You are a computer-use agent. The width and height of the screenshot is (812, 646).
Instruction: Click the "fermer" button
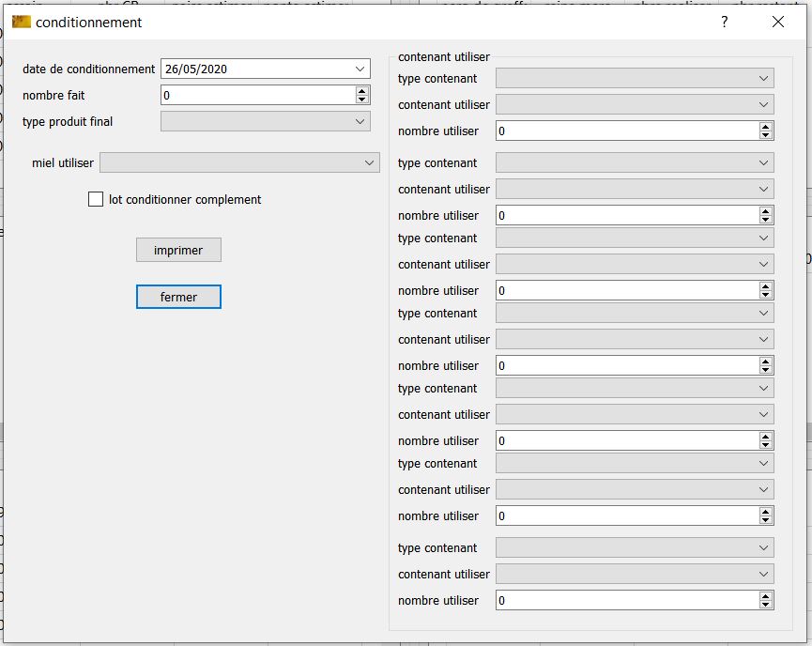[x=178, y=297]
